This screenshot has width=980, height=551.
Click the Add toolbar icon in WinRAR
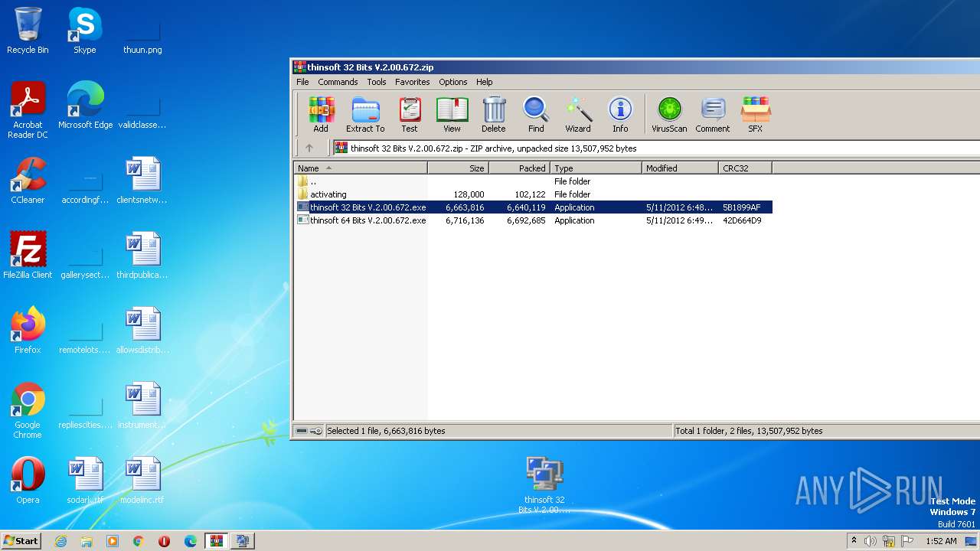click(321, 115)
